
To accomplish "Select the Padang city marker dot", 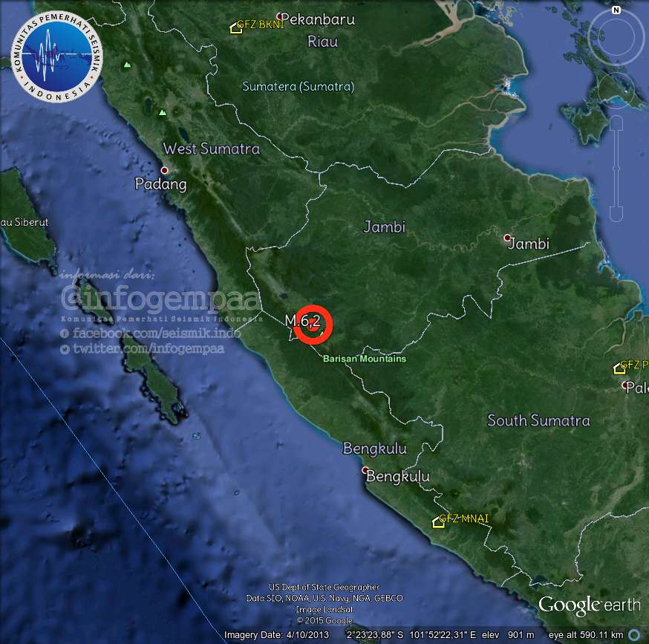I will pyautogui.click(x=164, y=170).
